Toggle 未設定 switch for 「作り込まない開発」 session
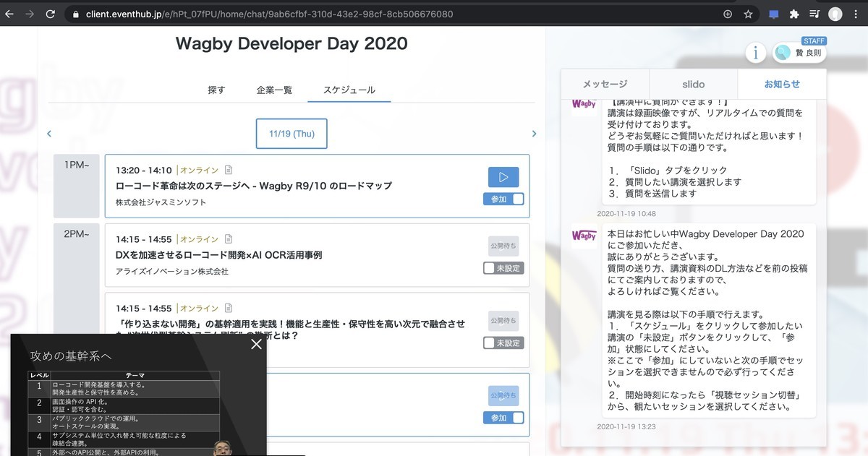The image size is (868, 456). coord(503,343)
